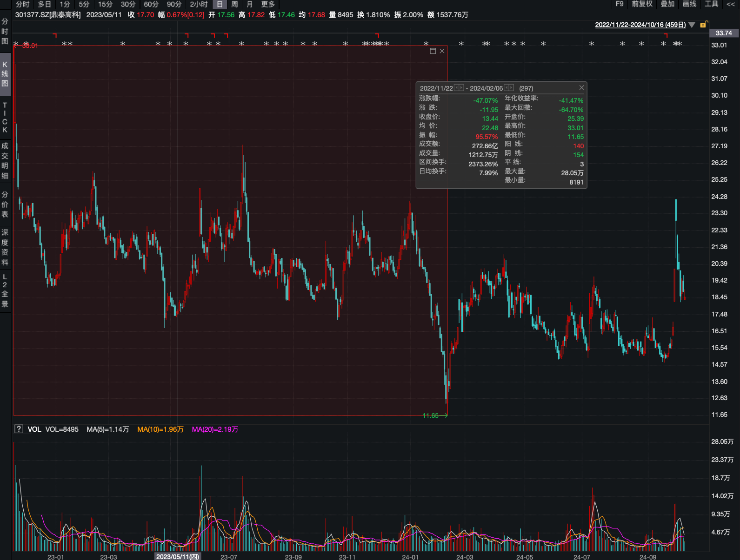Screen dimensions: 740x560
Task: Click the first red corner marker above the chart
Action: [55, 35]
